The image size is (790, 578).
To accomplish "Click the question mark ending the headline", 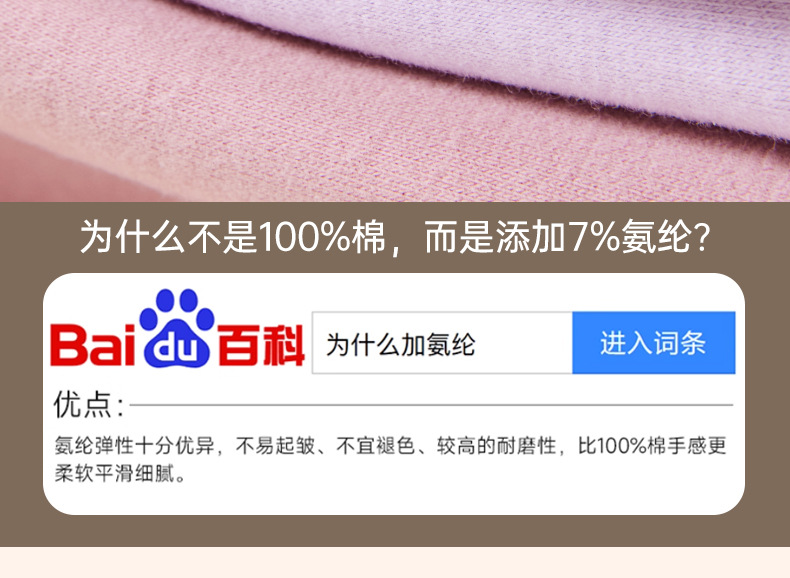I will [702, 237].
